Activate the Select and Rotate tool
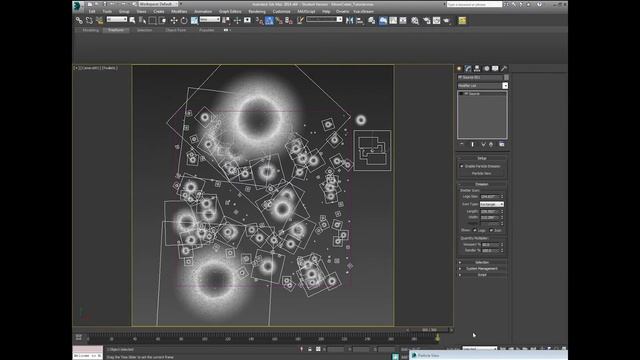 point(184,20)
